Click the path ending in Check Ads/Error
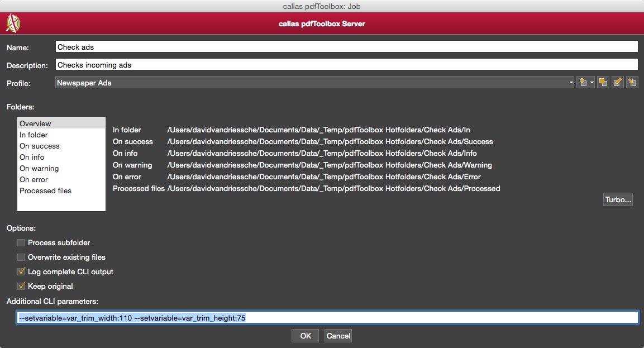This screenshot has height=348, width=644. [x=324, y=177]
